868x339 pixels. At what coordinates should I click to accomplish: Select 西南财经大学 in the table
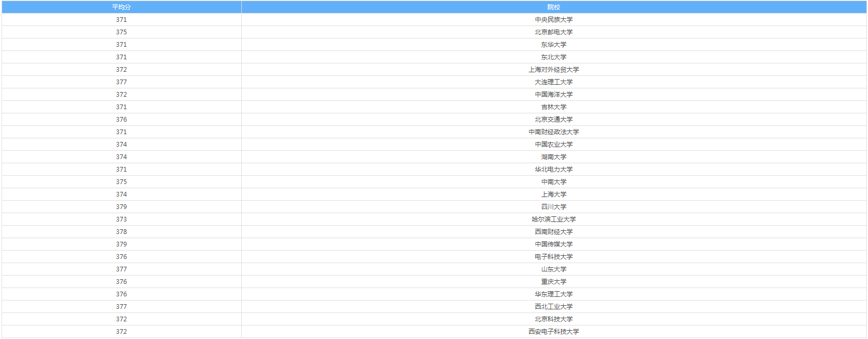click(554, 232)
